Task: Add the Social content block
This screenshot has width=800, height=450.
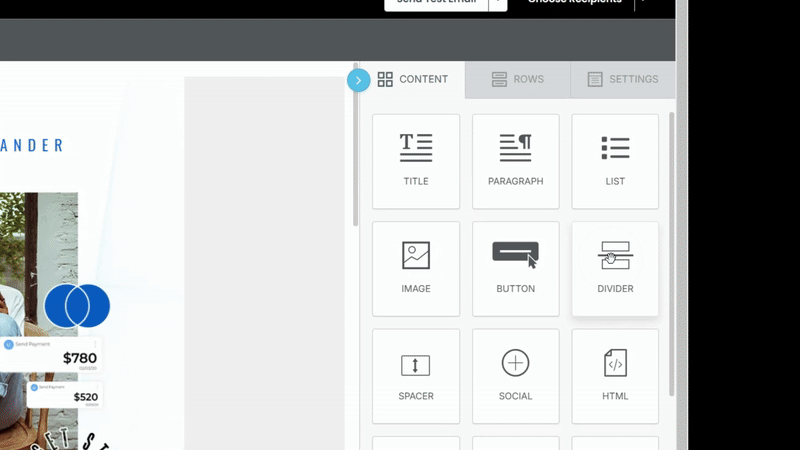Action: [x=515, y=376]
